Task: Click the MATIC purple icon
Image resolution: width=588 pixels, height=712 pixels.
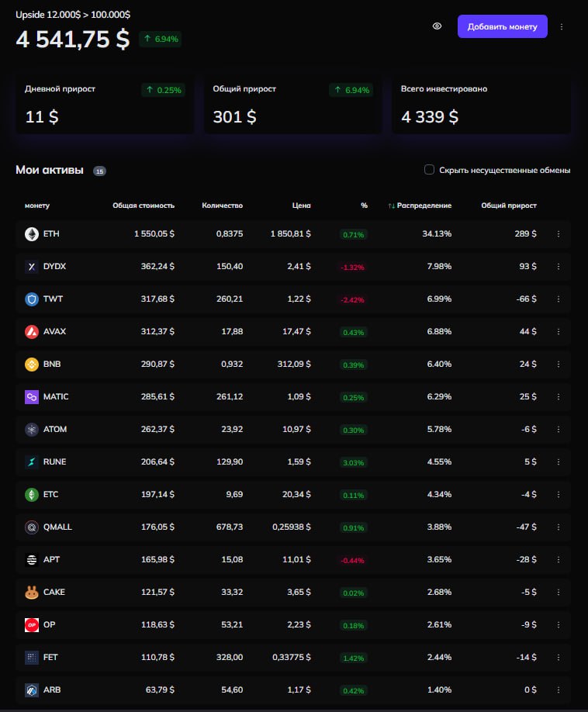Action: 32,396
